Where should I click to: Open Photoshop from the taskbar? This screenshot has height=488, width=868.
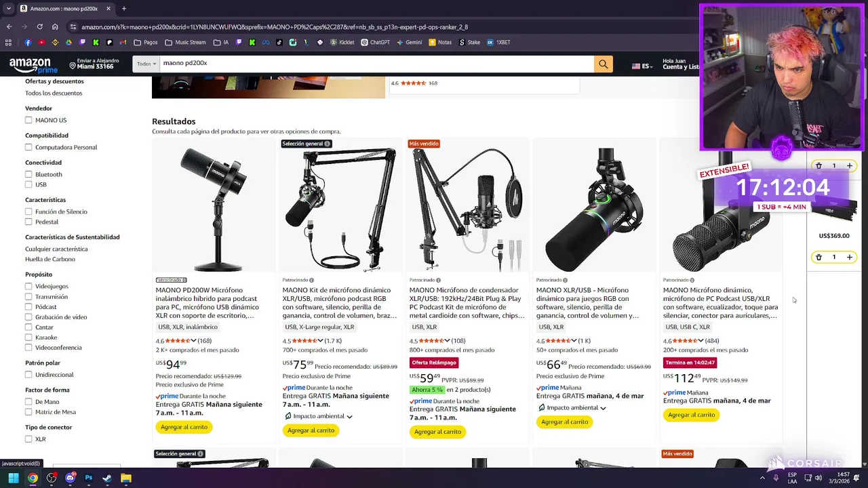click(89, 478)
